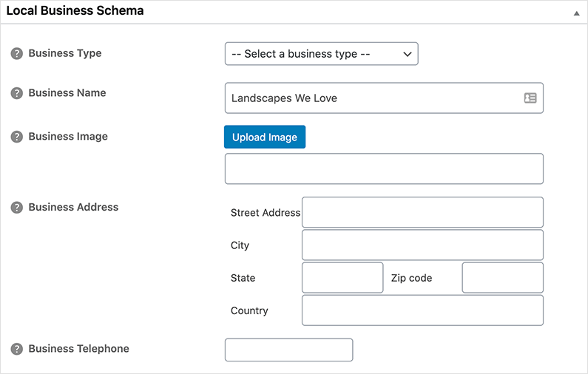Click the Business Image URL field
588x374 pixels.
(x=383, y=169)
